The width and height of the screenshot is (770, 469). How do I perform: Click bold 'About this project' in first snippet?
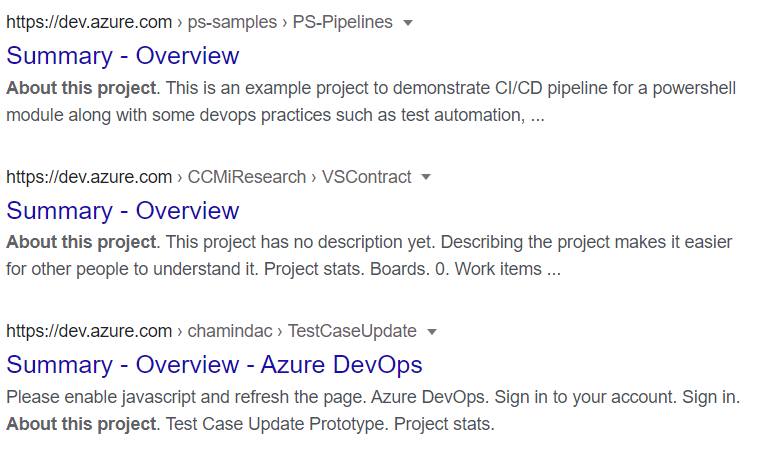click(x=82, y=88)
